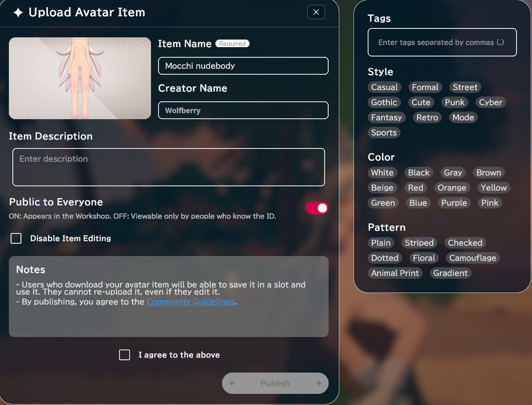Choose the Red color tag

pos(416,188)
